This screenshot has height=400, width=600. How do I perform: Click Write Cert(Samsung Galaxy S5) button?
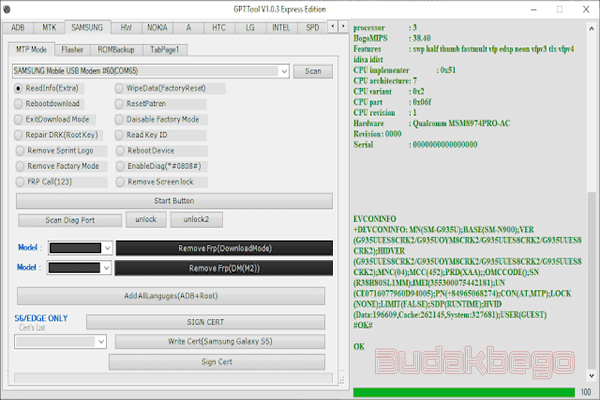click(220, 341)
